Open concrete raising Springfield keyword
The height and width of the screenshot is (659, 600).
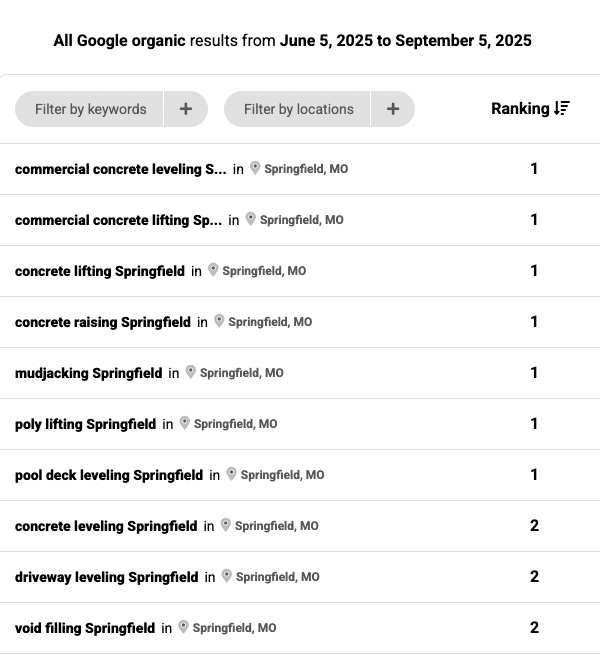click(102, 322)
